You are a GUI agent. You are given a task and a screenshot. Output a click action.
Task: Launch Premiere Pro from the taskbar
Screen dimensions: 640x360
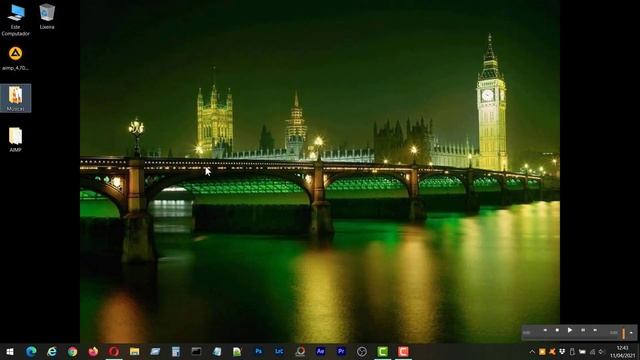tap(341, 351)
